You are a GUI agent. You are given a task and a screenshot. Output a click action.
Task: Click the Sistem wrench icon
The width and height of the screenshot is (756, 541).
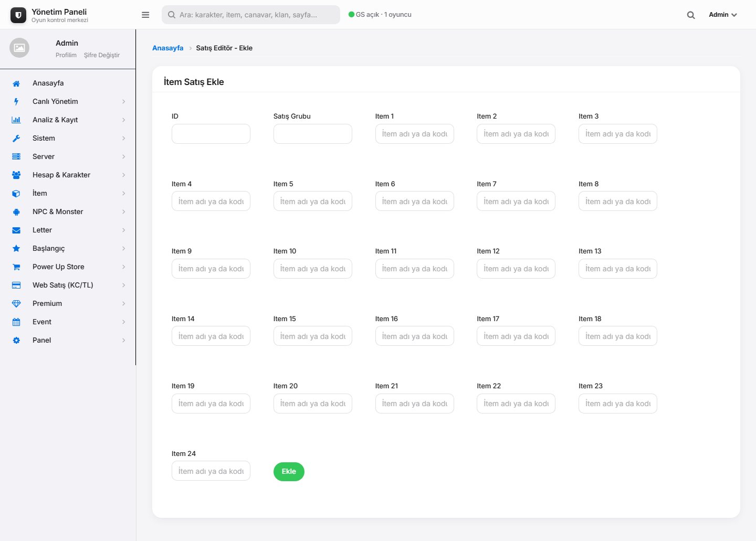point(16,139)
